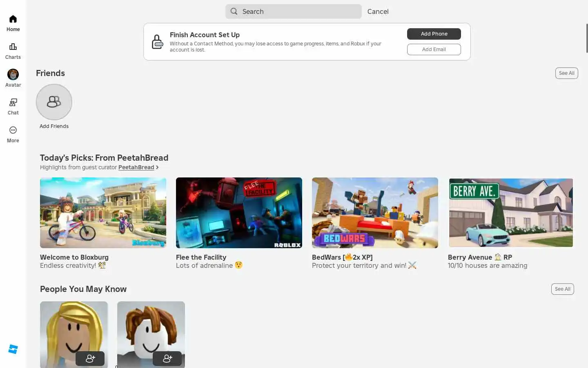This screenshot has height=368, width=588.
Task: Cancel the search
Action: 378,11
